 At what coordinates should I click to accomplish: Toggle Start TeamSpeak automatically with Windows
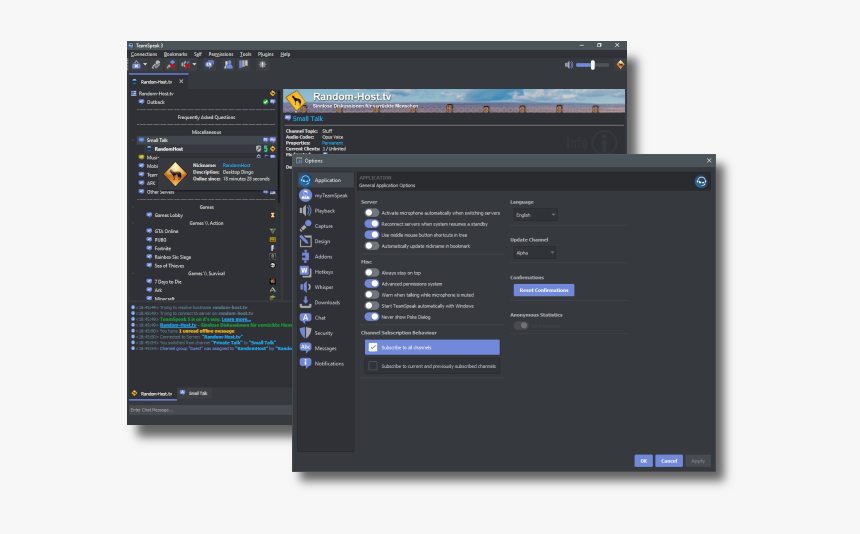372,306
